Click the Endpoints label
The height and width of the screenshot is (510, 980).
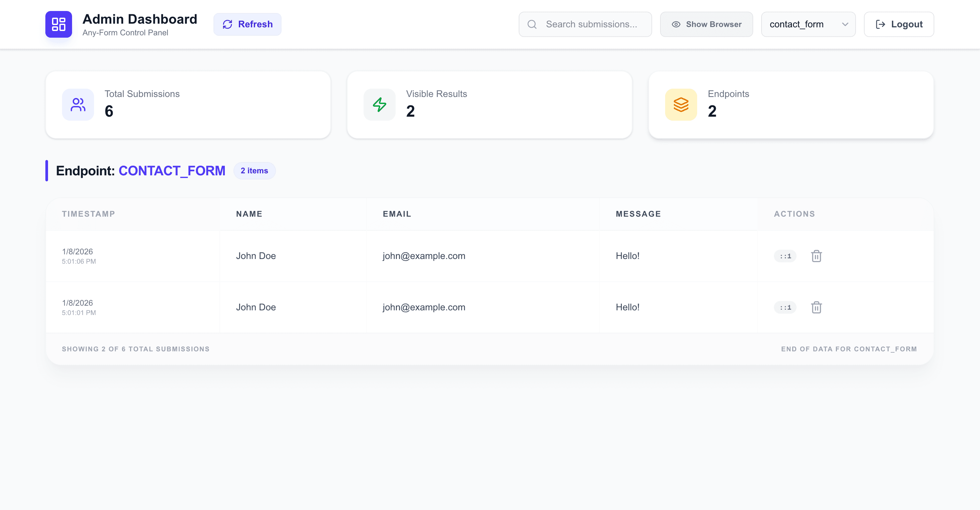coord(728,94)
